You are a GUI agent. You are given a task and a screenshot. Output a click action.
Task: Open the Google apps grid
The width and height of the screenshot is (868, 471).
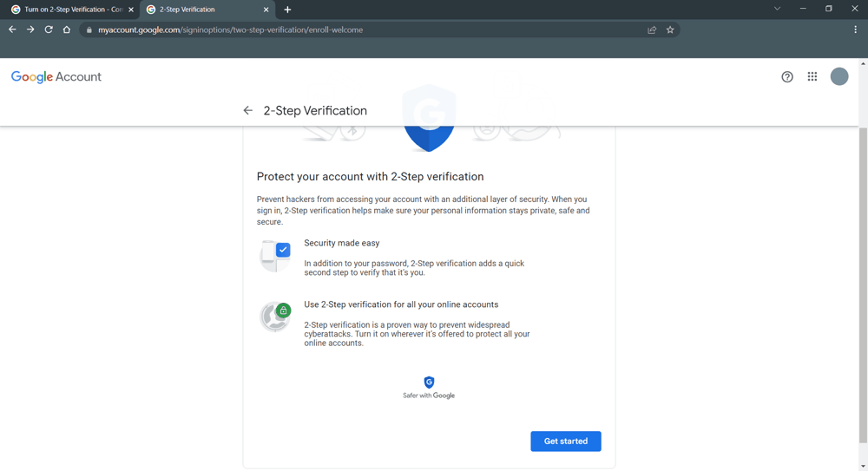(x=812, y=77)
